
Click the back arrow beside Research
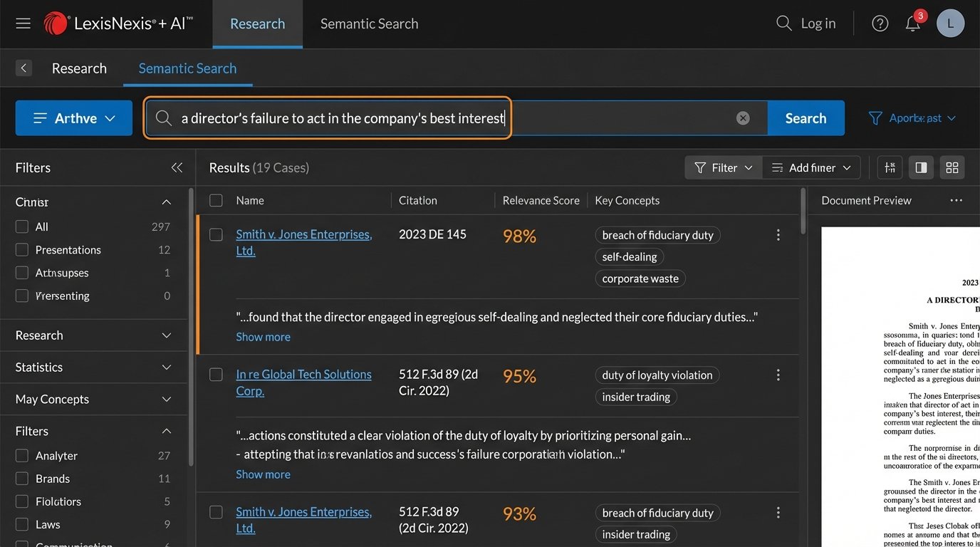click(24, 68)
